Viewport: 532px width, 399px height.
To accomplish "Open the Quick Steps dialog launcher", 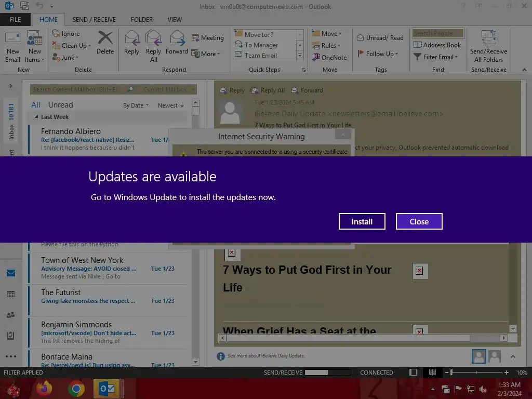I will pos(303,70).
